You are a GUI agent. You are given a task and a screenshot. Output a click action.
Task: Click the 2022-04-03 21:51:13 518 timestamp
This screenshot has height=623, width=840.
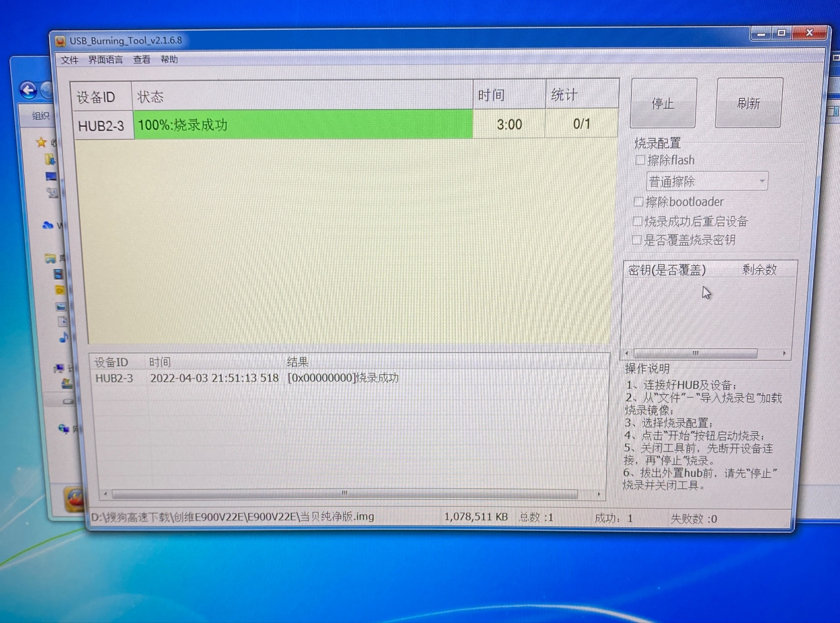click(214, 378)
